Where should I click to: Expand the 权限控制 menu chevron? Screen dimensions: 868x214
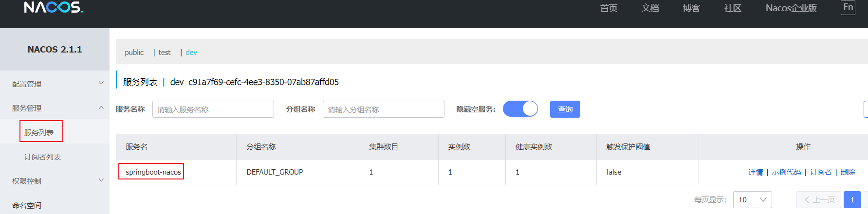pos(101,180)
